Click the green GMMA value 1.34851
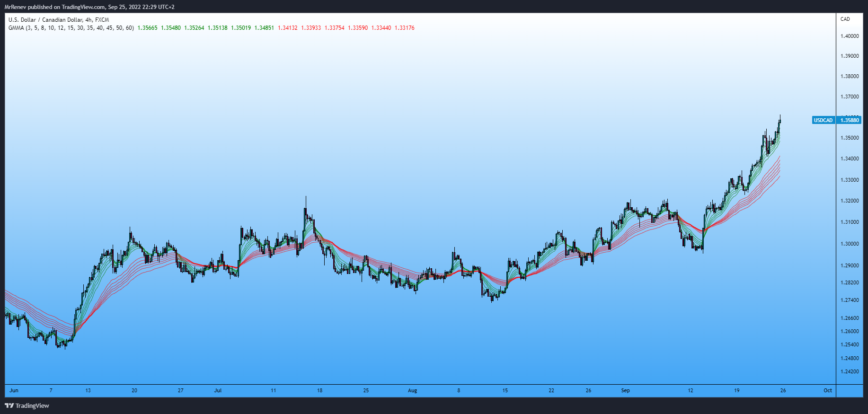The height and width of the screenshot is (414, 868). click(264, 28)
